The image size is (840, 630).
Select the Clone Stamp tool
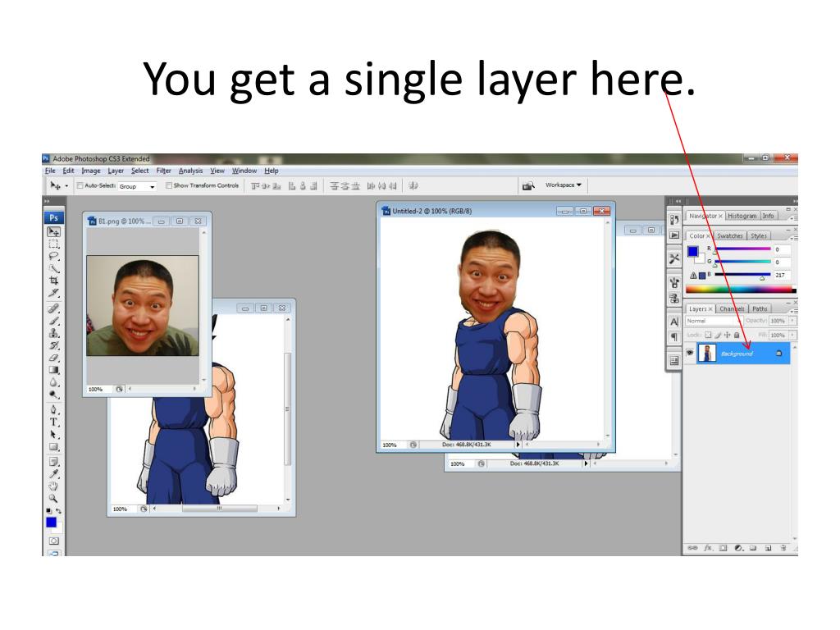[53, 333]
